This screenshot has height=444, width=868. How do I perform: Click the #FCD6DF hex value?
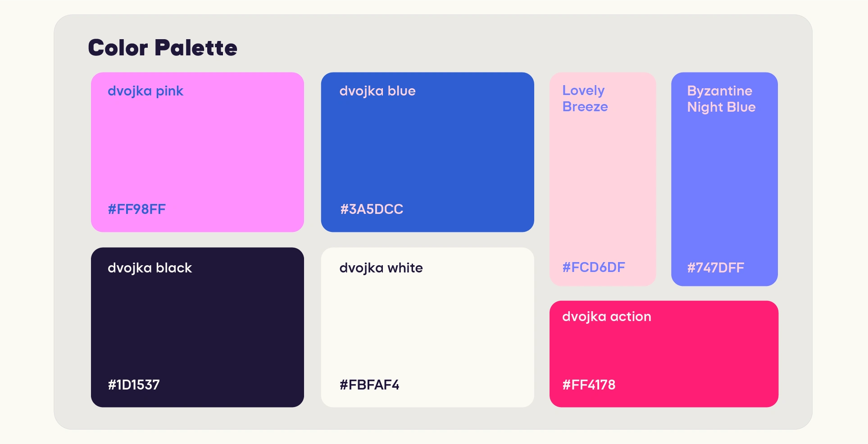594,267
